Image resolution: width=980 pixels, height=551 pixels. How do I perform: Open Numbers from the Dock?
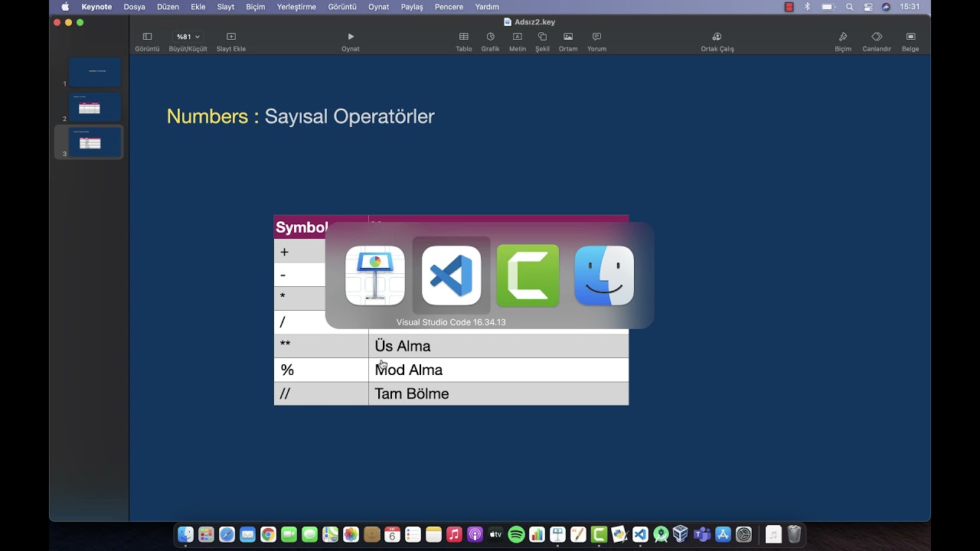click(537, 535)
